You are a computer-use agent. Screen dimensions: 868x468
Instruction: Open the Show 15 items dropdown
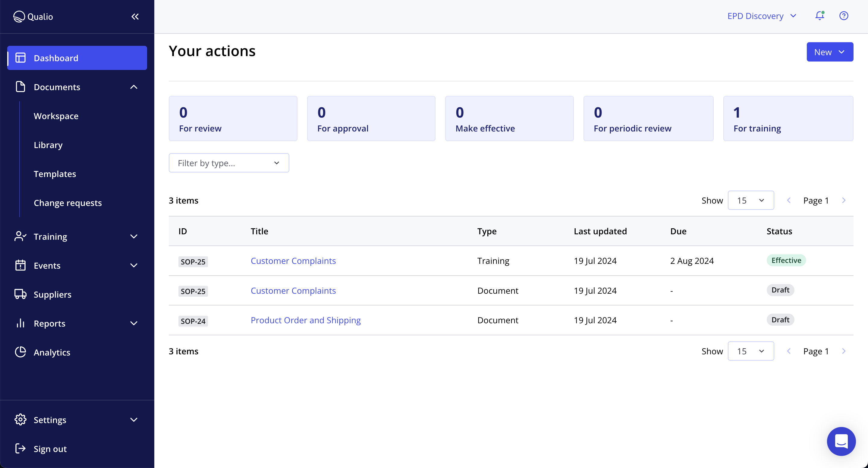[x=751, y=200]
